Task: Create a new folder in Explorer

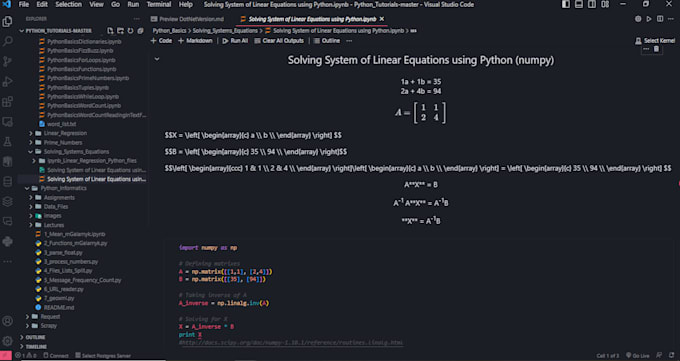Action: [x=120, y=31]
